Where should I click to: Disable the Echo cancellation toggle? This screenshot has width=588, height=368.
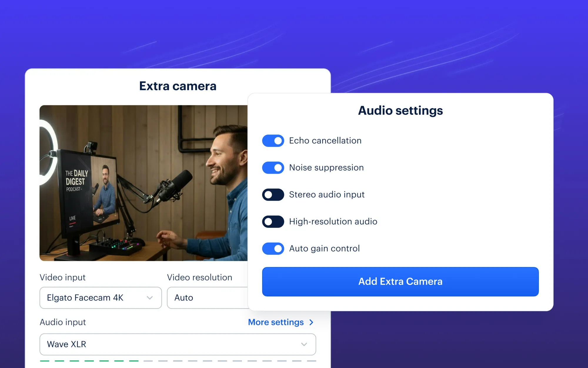click(273, 141)
